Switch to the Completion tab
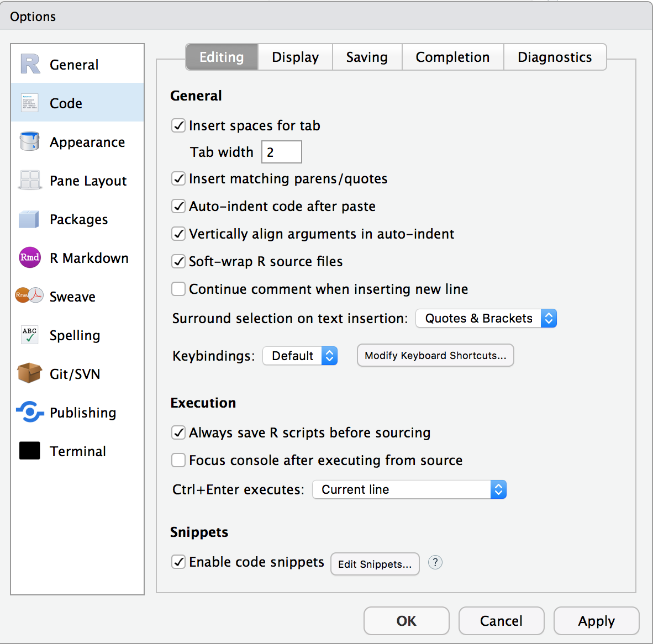 [x=452, y=57]
